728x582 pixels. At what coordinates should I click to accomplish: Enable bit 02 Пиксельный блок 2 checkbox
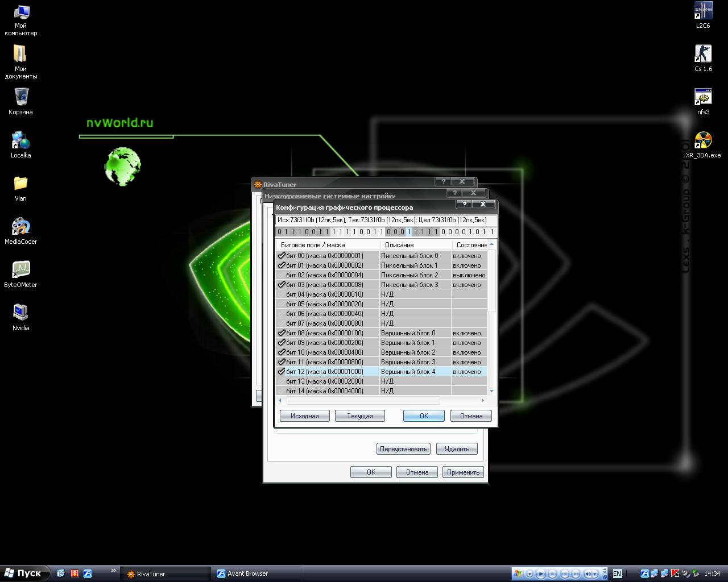281,275
